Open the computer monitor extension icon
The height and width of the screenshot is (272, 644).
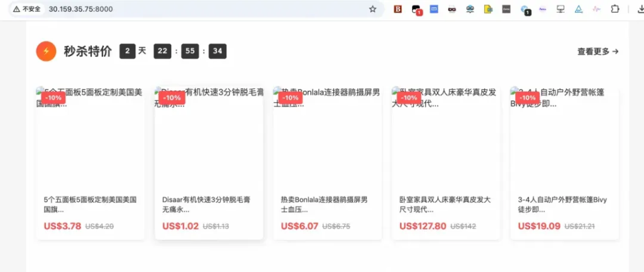point(560,9)
